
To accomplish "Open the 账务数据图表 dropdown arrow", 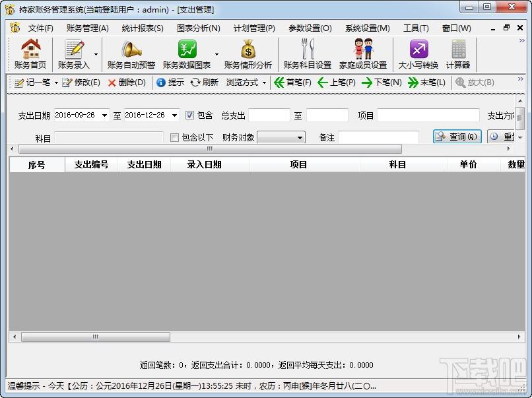I will (x=216, y=54).
